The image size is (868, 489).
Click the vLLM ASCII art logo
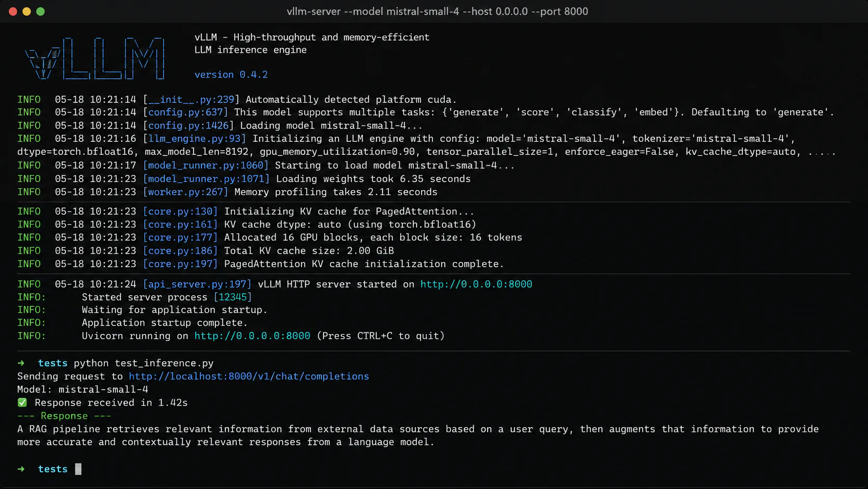[95, 58]
